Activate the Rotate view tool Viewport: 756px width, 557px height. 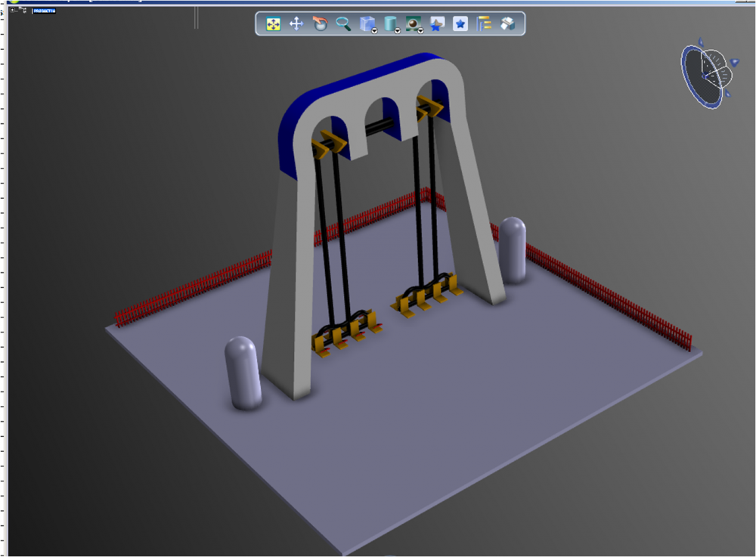[x=320, y=24]
